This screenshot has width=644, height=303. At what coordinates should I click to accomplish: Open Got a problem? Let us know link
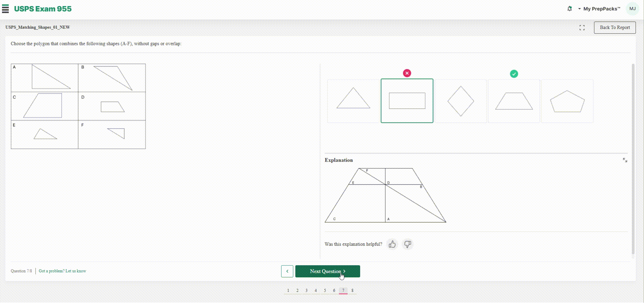click(63, 271)
